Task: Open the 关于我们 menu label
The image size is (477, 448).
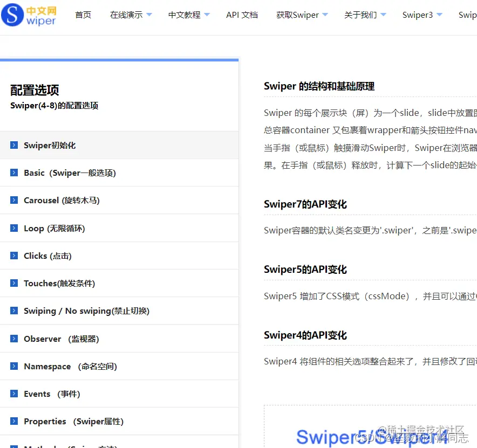Action: tap(360, 15)
